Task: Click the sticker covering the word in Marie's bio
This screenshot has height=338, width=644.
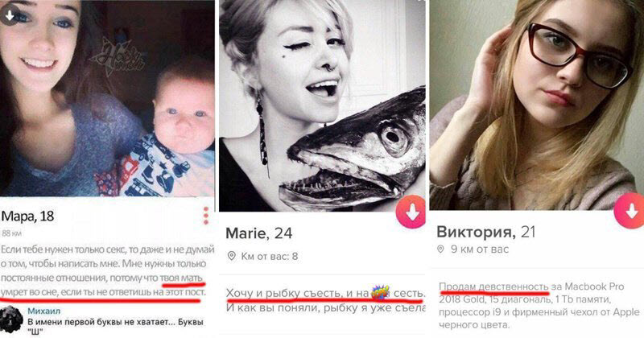Action: [380, 292]
